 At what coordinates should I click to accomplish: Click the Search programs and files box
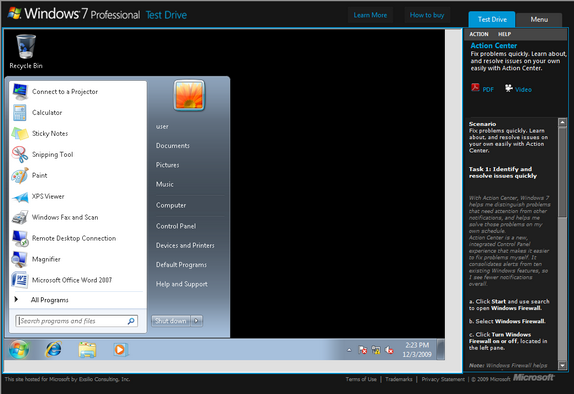[77, 321]
